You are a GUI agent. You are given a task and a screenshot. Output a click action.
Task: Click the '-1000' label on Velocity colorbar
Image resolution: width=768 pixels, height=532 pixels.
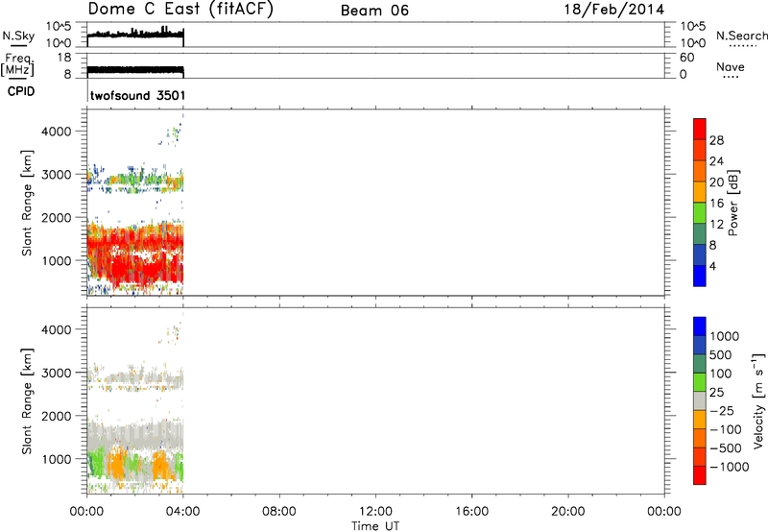click(729, 467)
